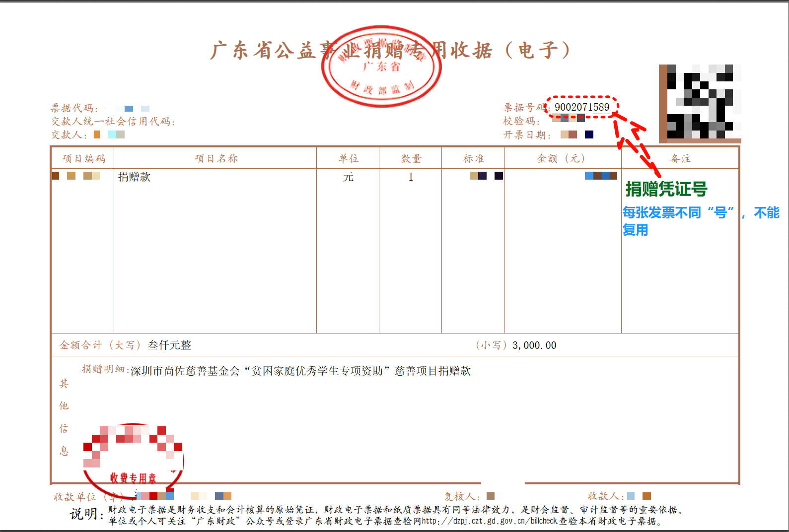
Task: Click the 捐赠明细 donation detail text
Action: click(300, 371)
